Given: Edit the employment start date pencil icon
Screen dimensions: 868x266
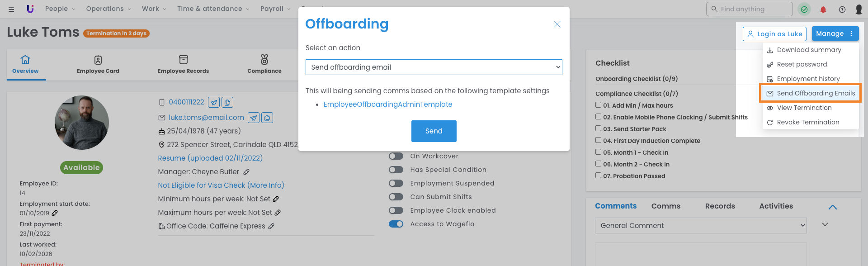Looking at the screenshot, I should (55, 213).
